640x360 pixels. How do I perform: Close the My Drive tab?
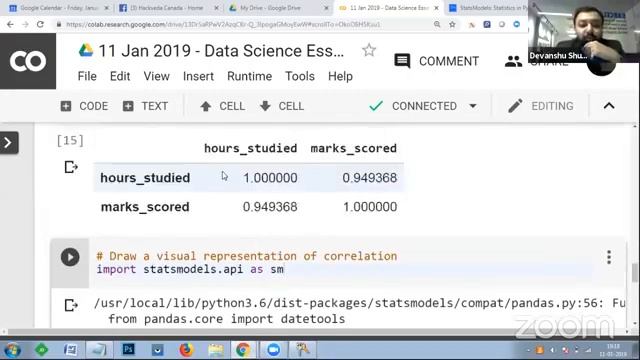326,8
